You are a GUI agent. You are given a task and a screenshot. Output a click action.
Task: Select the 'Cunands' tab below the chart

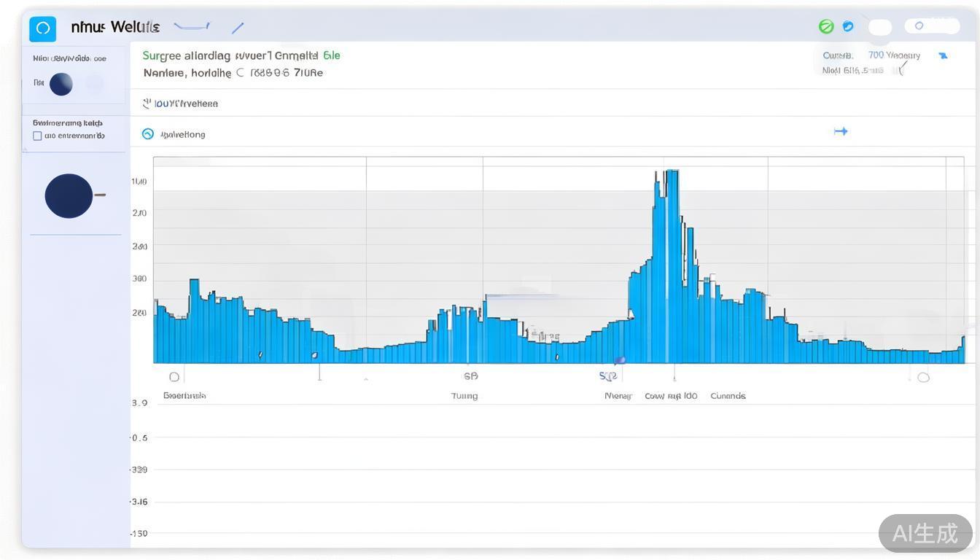click(728, 396)
